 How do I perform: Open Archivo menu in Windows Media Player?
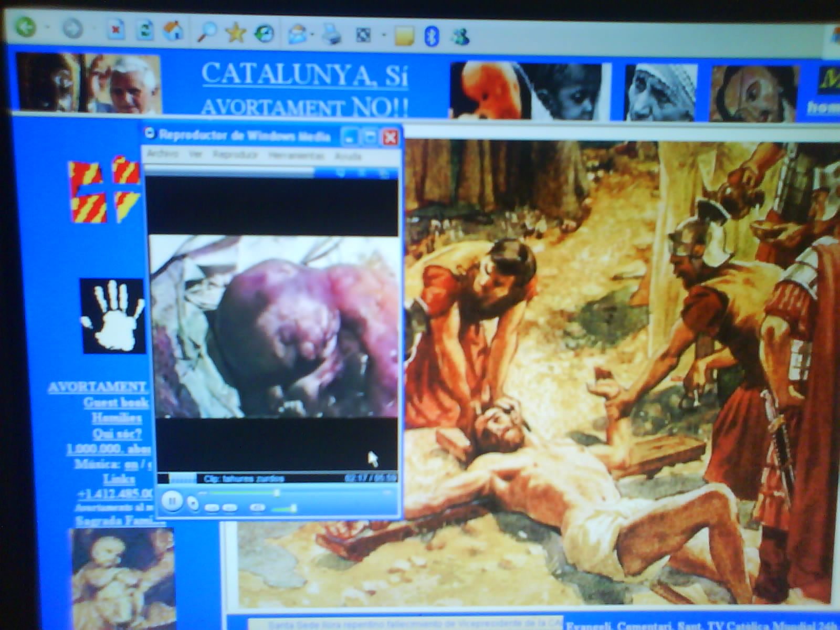pos(162,154)
